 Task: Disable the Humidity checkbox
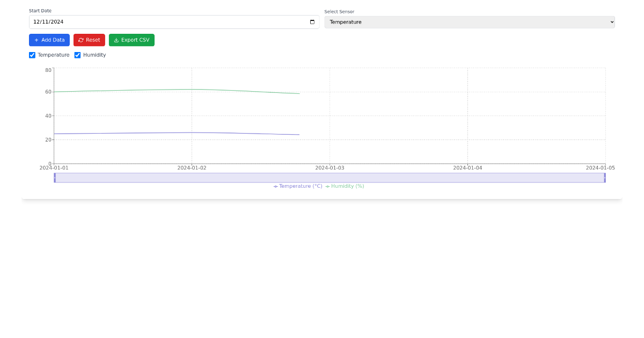77,55
